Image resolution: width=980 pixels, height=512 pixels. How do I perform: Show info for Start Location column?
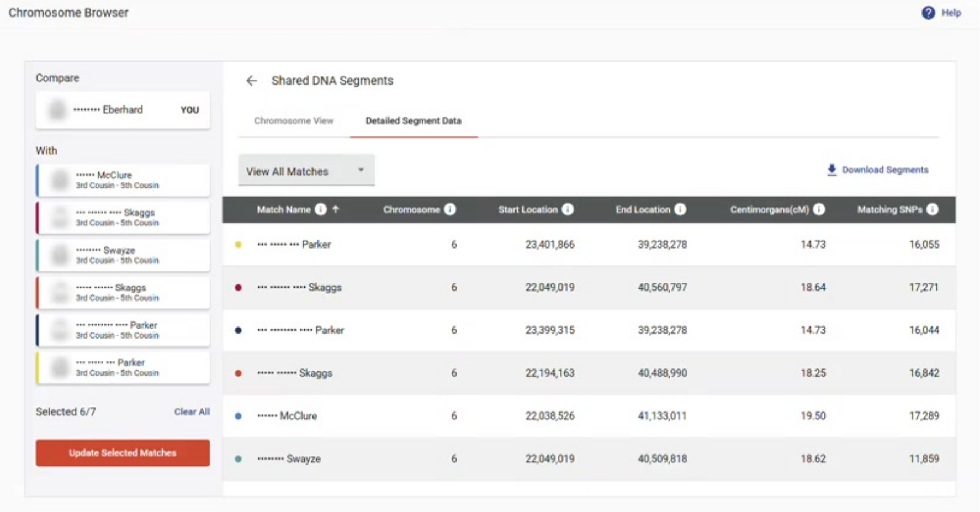tap(568, 209)
